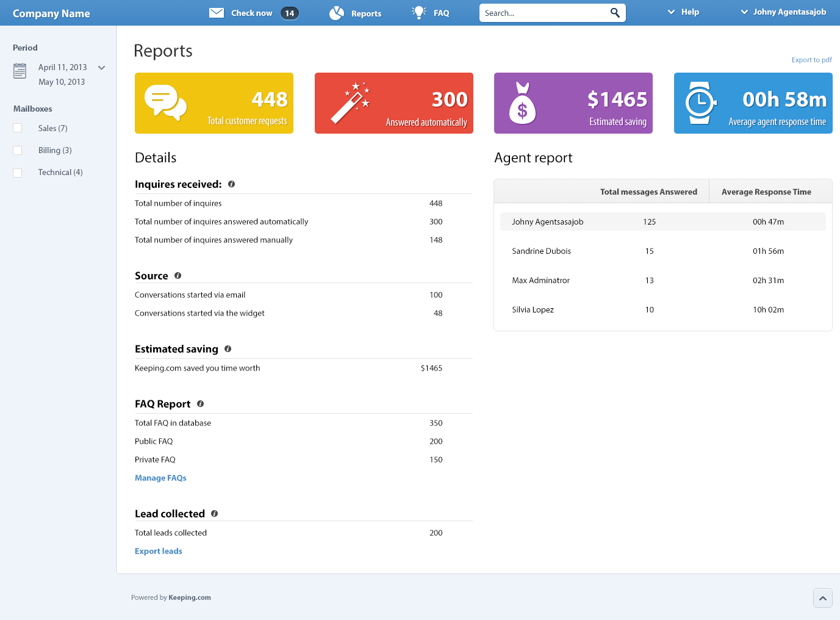Click the 14 unread count badge
The height and width of the screenshot is (620, 840).
290,13
